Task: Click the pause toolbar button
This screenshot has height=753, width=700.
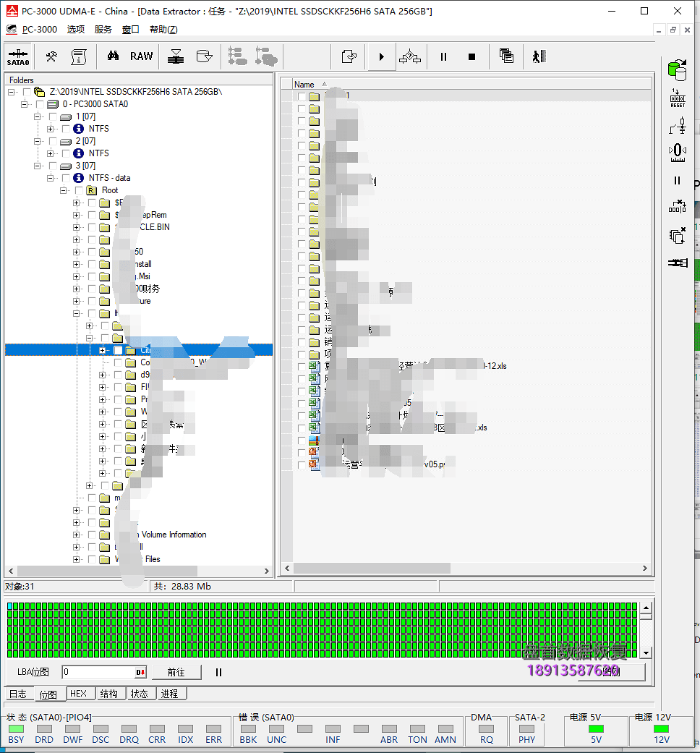Action: 443,56
